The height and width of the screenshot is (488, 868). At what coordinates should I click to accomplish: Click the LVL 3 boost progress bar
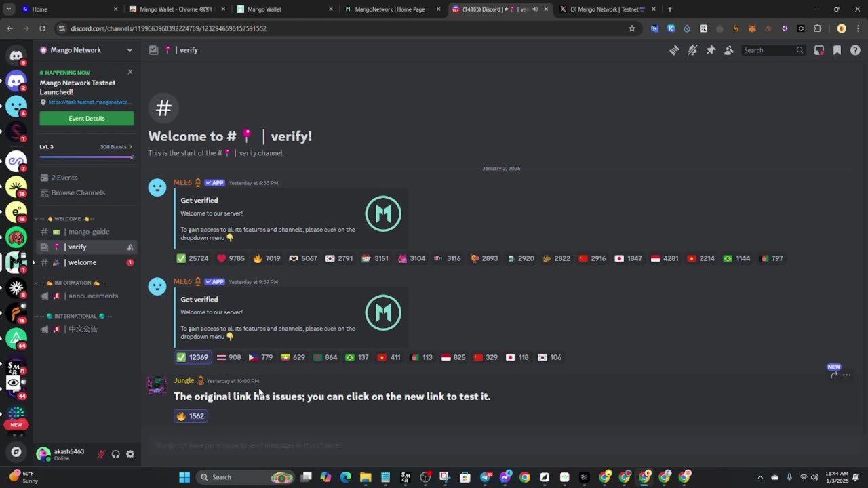pyautogui.click(x=86, y=157)
